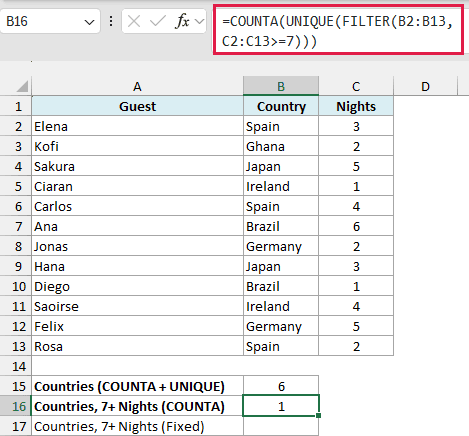Open the Name Box dropdown arrow
This screenshot has height=436, width=469.
[89, 22]
